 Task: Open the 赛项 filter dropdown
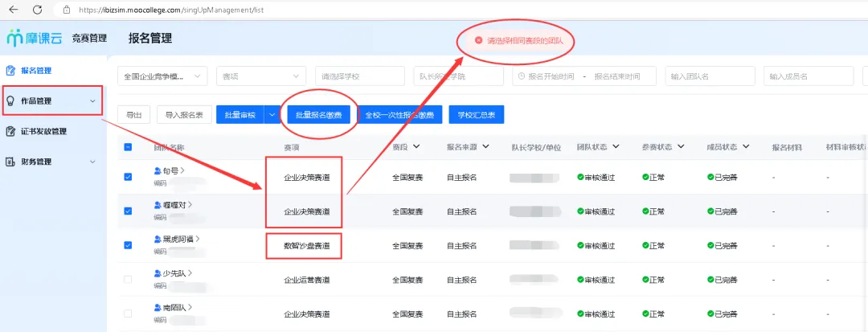tap(260, 76)
